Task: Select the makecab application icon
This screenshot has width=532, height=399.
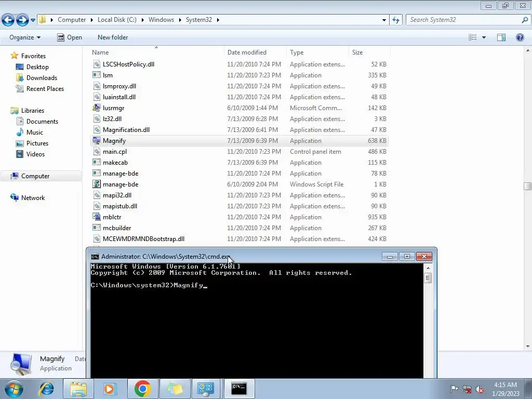Action: [96, 162]
